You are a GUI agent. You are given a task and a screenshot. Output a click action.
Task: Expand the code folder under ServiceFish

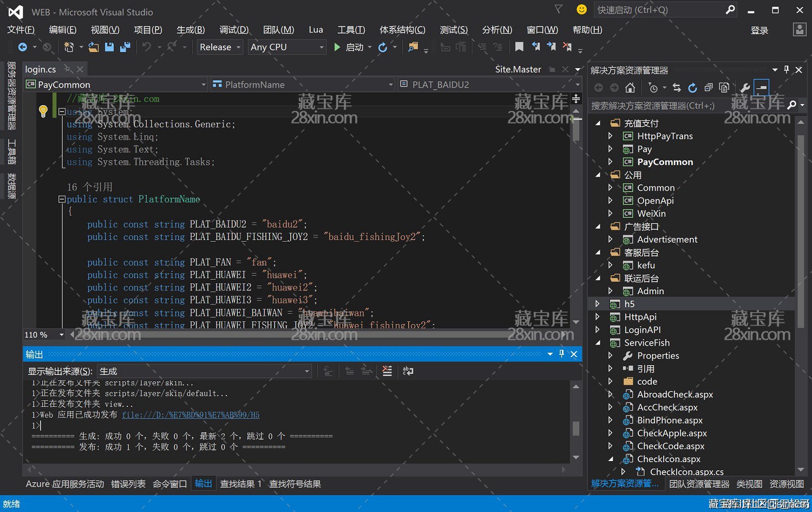point(611,381)
